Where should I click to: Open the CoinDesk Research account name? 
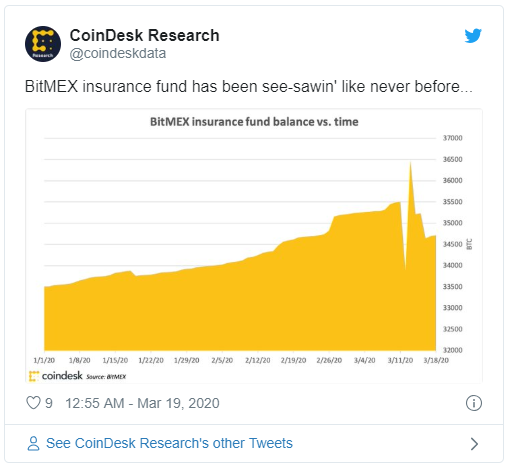point(144,35)
